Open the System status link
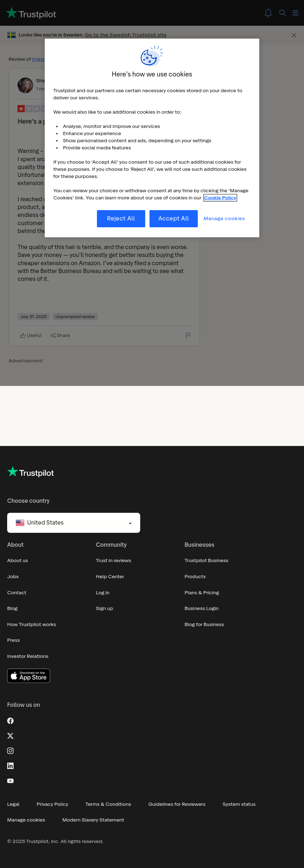Image resolution: width=304 pixels, height=868 pixels. pyautogui.click(x=239, y=804)
